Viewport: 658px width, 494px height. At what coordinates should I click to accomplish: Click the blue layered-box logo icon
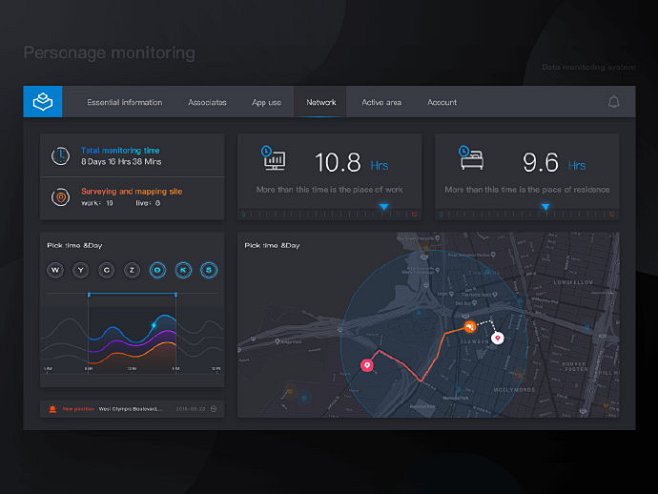pyautogui.click(x=43, y=102)
